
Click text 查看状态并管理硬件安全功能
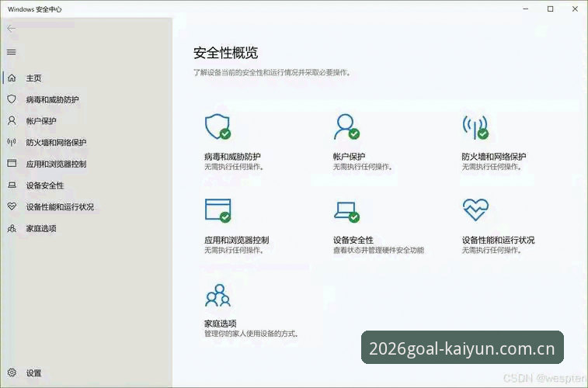click(379, 250)
